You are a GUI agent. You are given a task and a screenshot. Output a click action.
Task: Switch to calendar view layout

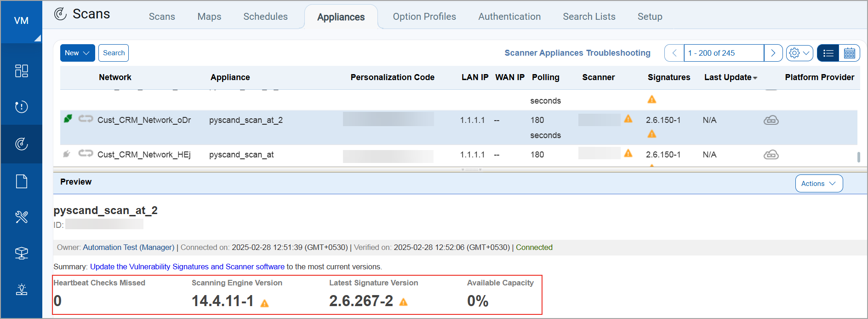[849, 53]
